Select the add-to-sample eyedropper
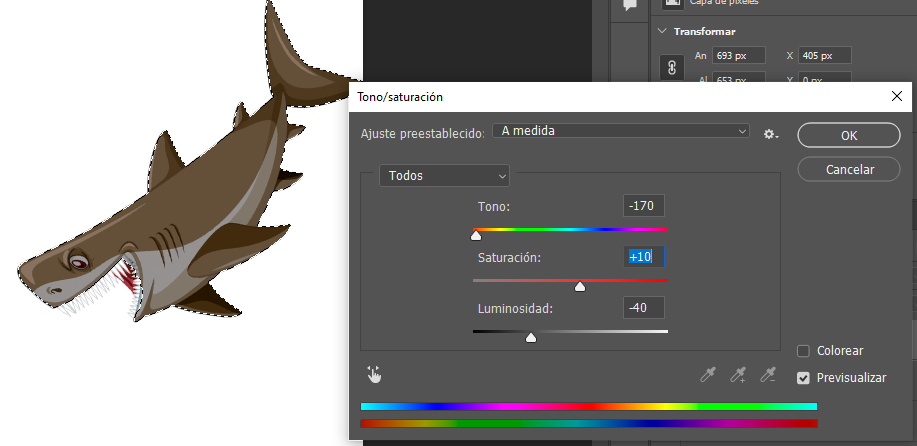Viewport: 917px width, 446px height. point(738,375)
